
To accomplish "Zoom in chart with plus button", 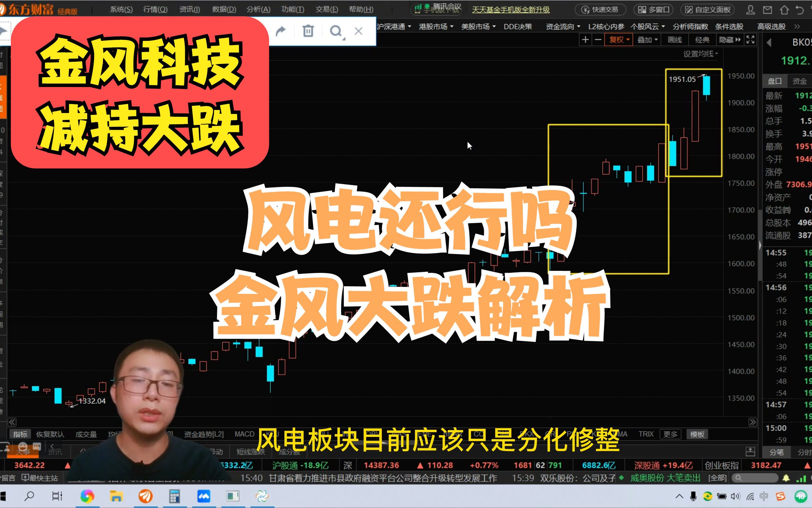I will 585,40.
